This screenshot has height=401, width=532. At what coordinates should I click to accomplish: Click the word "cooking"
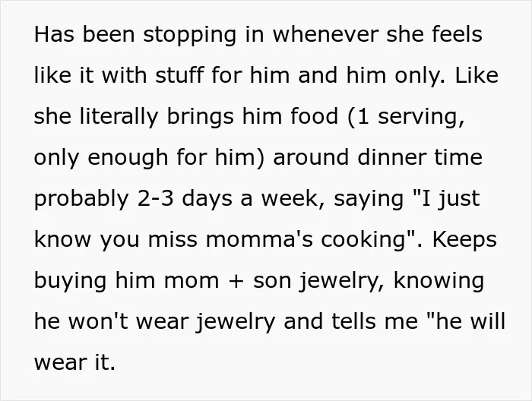(x=364, y=240)
